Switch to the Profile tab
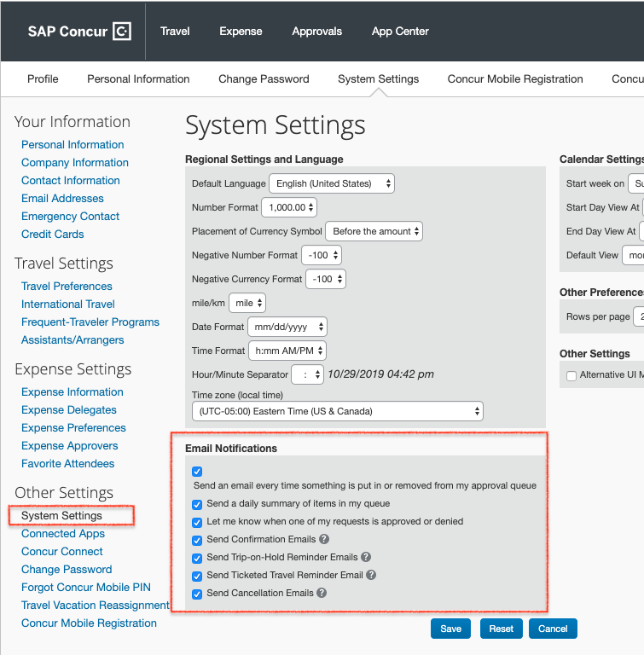The image size is (644, 655). 43,79
